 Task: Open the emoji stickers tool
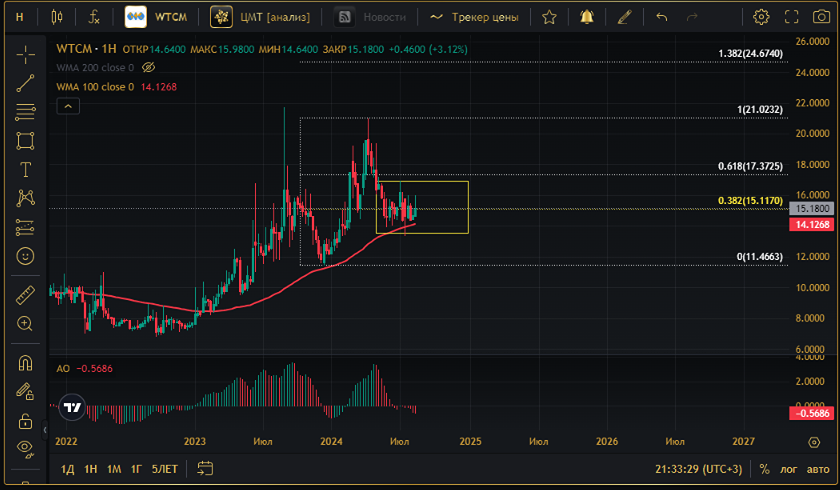click(25, 256)
